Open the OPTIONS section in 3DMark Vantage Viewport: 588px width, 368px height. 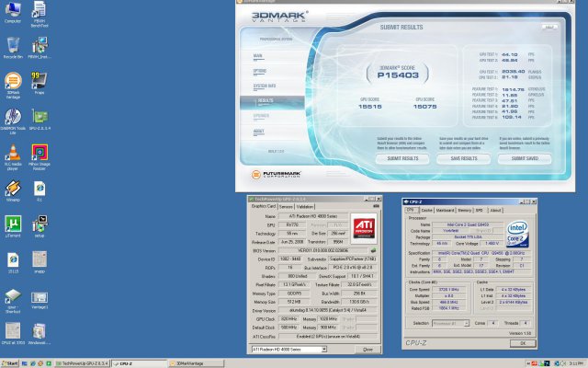(x=259, y=71)
